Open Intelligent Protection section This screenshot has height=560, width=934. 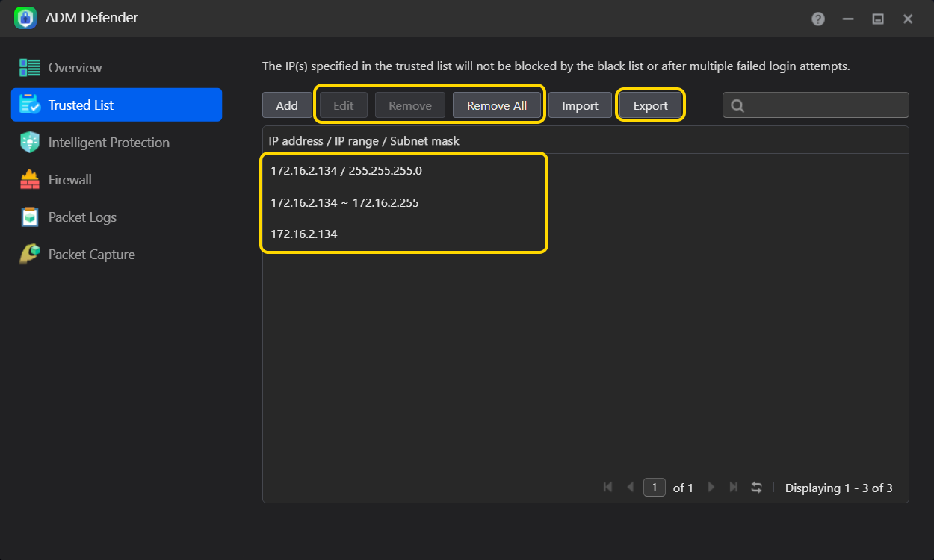117,143
